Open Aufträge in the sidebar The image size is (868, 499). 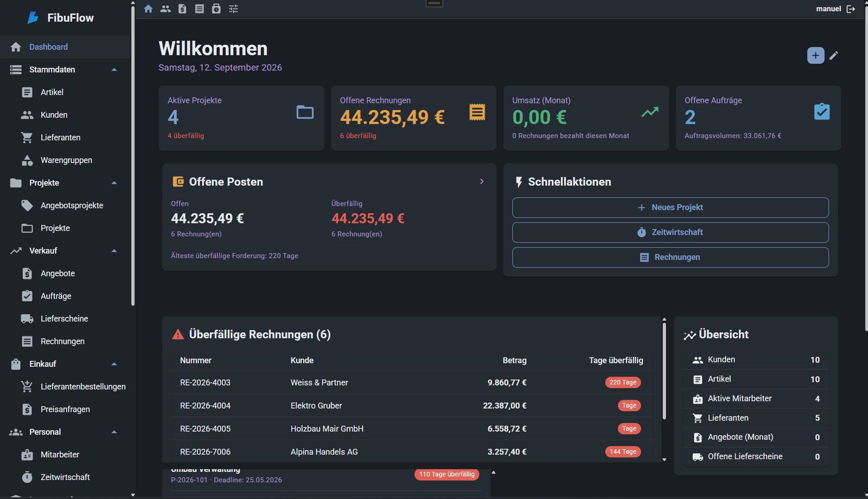(65, 296)
